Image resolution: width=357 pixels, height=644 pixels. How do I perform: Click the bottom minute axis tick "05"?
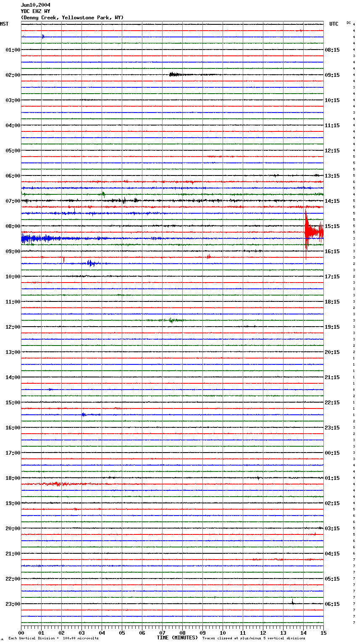tap(122, 633)
